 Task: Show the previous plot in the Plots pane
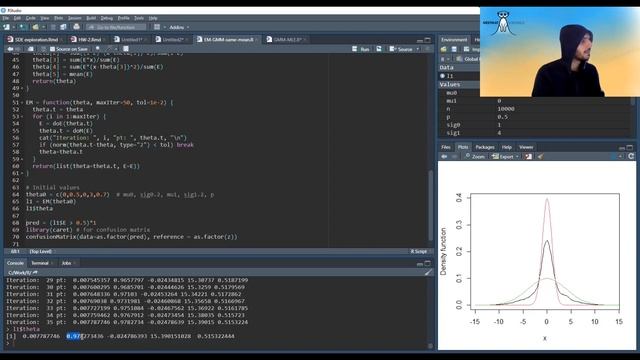(x=444, y=157)
